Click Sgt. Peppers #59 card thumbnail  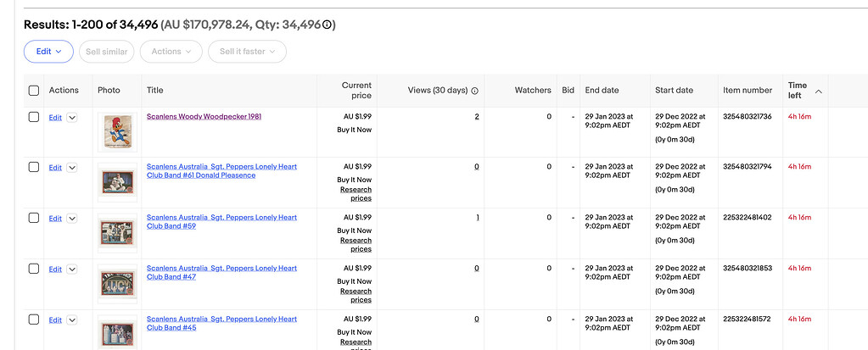117,233
